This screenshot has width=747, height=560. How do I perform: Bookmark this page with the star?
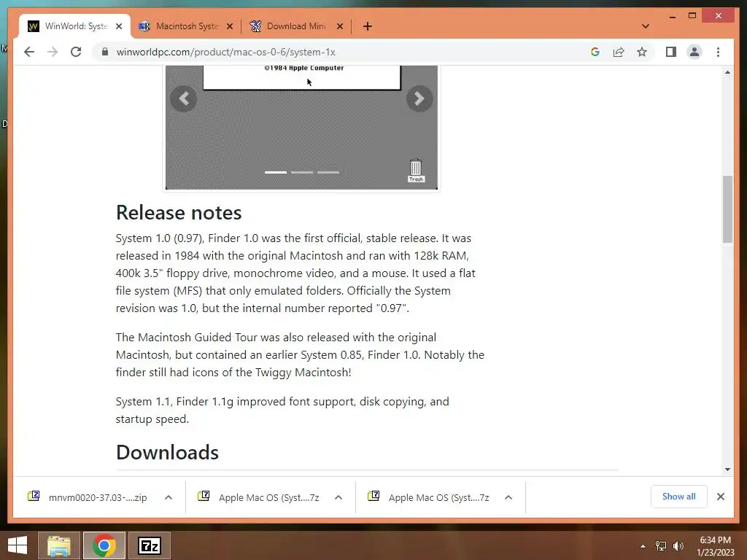click(642, 52)
